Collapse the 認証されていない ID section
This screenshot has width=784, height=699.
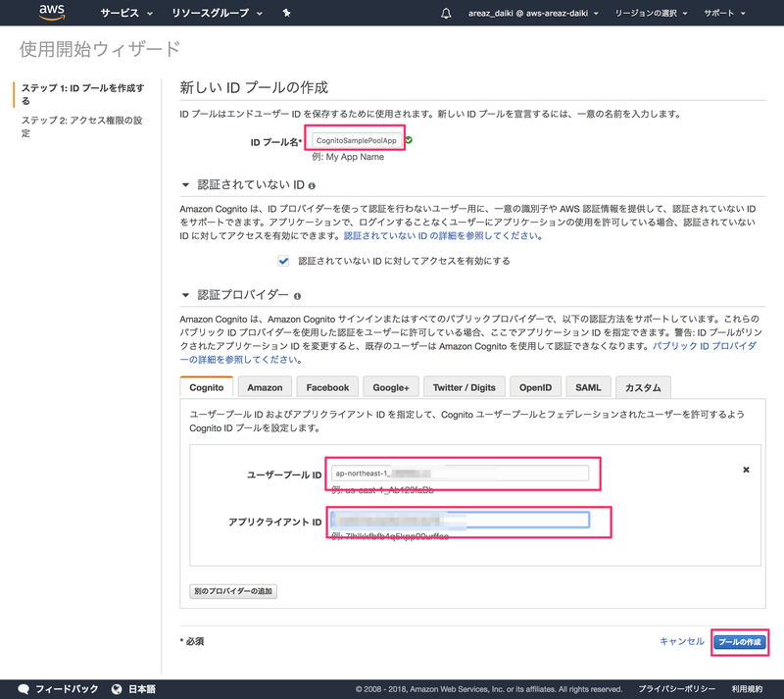pos(185,185)
